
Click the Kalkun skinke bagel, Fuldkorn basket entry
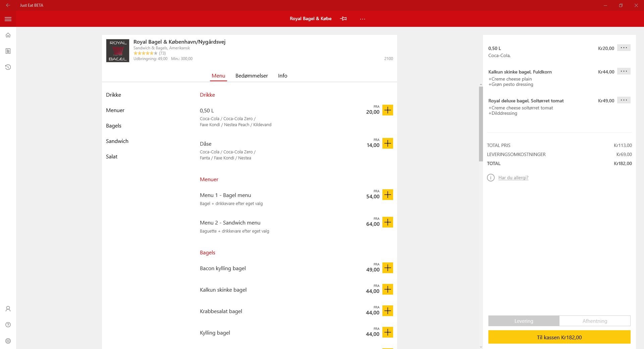pos(520,72)
